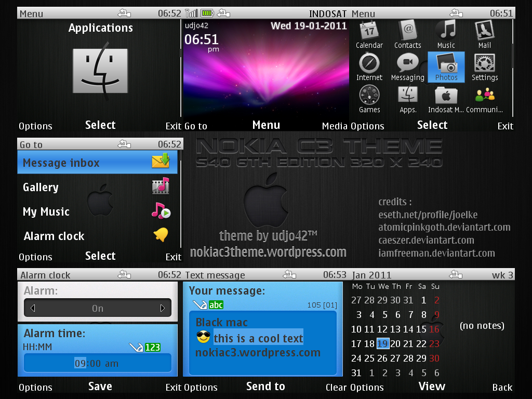Viewport: 532px width, 399px height.
Task: Click Options softkey on Applications screen
Action: point(35,126)
